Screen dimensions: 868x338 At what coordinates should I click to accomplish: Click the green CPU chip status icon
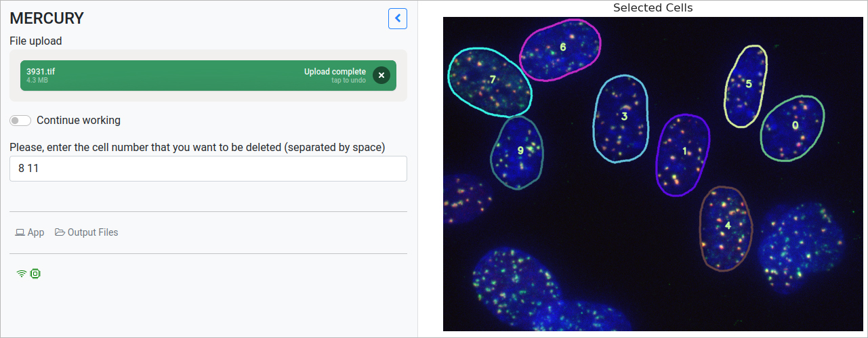[x=35, y=274]
